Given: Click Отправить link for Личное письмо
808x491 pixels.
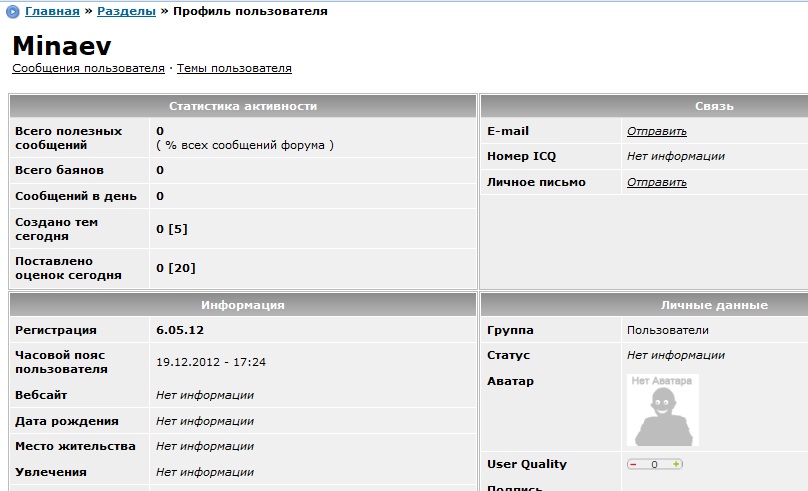Looking at the screenshot, I should pos(656,182).
